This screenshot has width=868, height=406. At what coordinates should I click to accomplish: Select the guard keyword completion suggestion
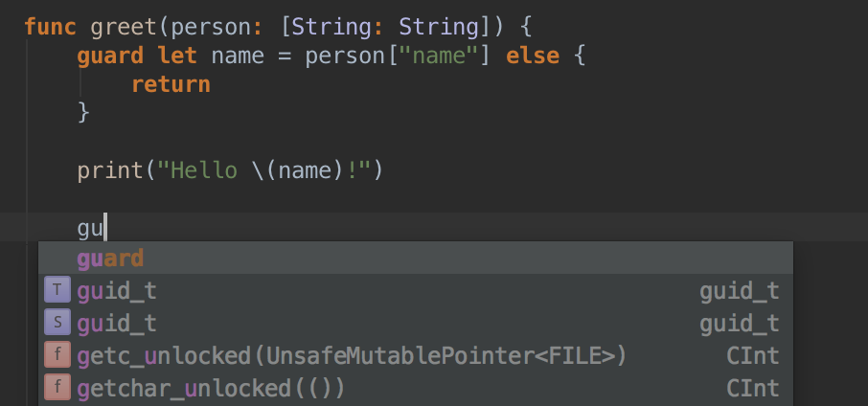click(x=415, y=259)
